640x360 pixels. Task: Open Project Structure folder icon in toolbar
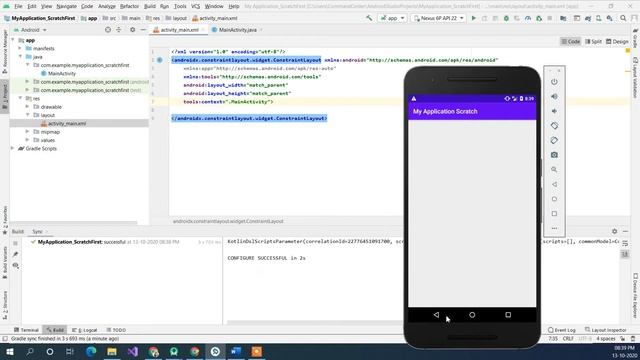(563, 18)
